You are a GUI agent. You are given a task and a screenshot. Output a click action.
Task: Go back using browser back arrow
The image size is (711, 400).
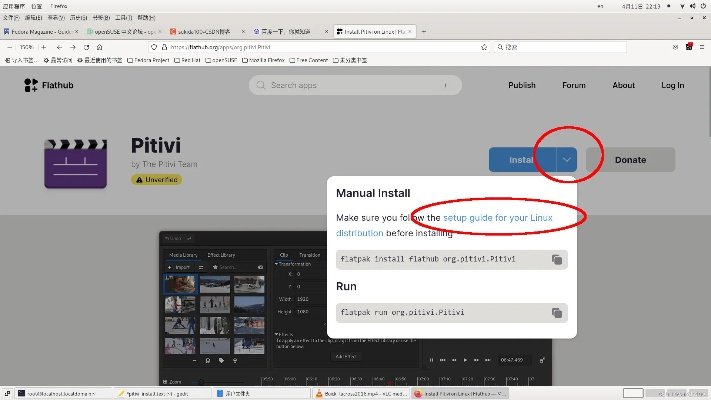tap(58, 47)
